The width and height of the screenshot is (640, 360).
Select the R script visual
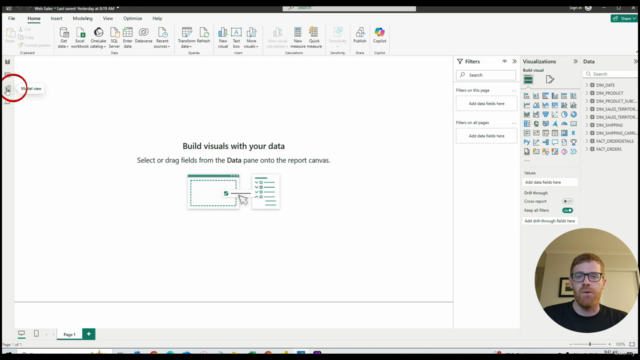pyautogui.click(x=573, y=133)
